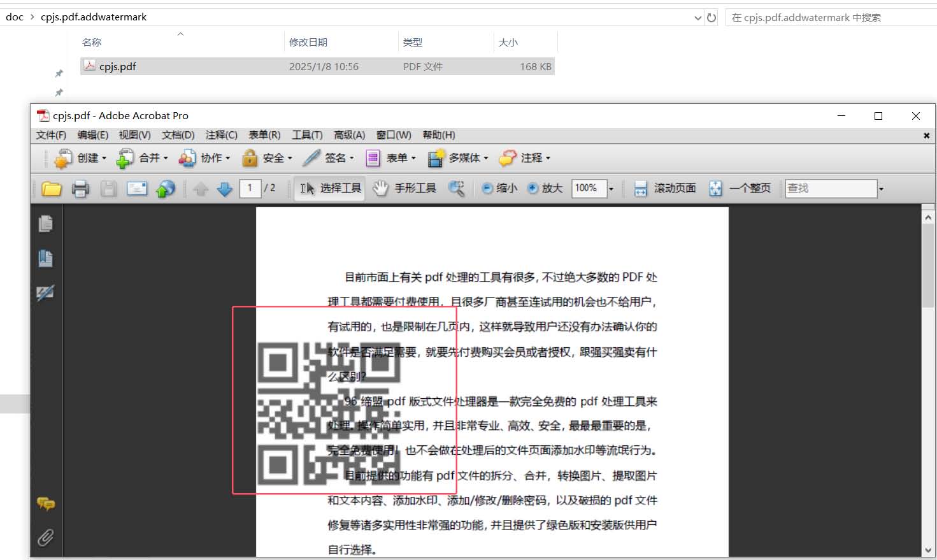
Task: Open the Forms menu 表单(R)
Action: (264, 135)
